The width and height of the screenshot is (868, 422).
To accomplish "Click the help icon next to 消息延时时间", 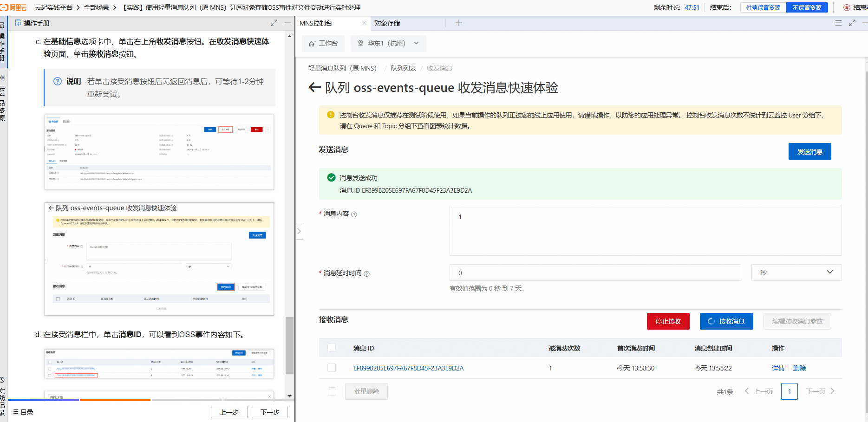I will click(x=366, y=273).
